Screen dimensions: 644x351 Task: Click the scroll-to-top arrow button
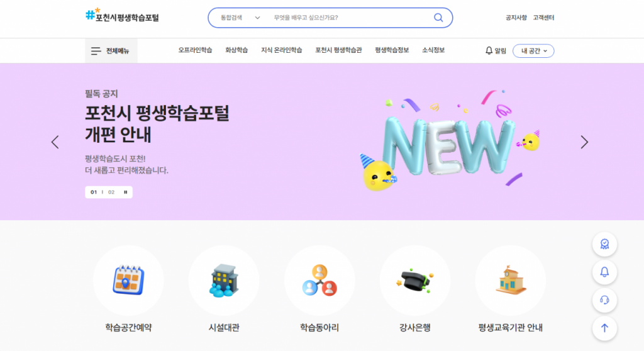click(x=604, y=328)
